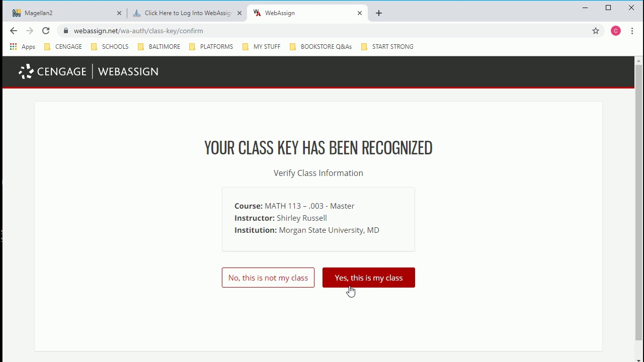644x362 pixels.
Task: Maximize the Chrome window
Action: [608, 8]
